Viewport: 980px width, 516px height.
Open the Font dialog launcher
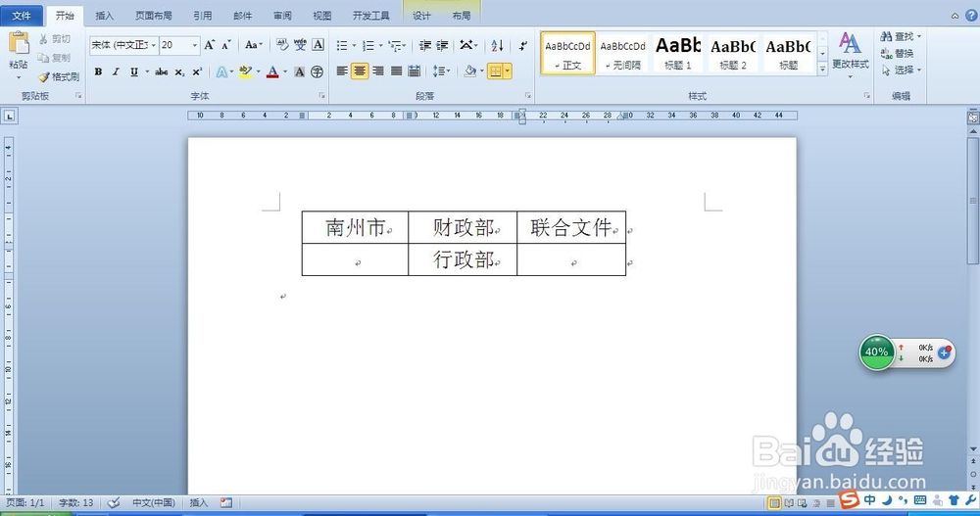(321, 96)
